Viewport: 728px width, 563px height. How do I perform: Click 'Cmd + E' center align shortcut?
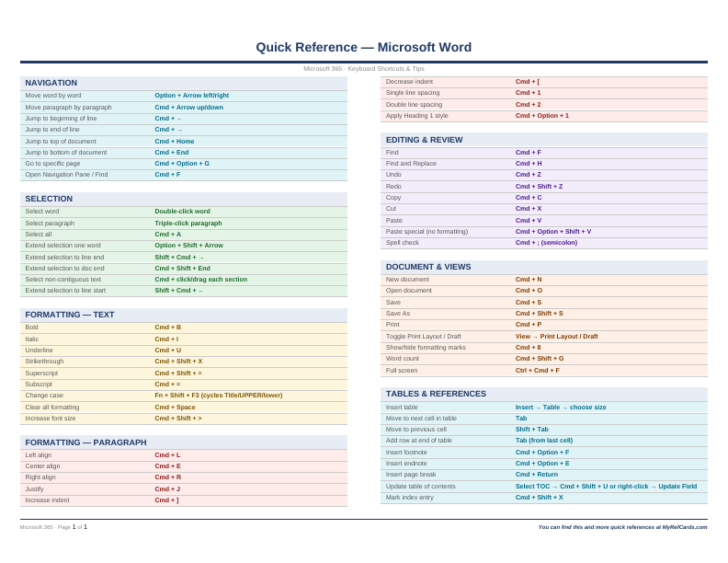168,466
